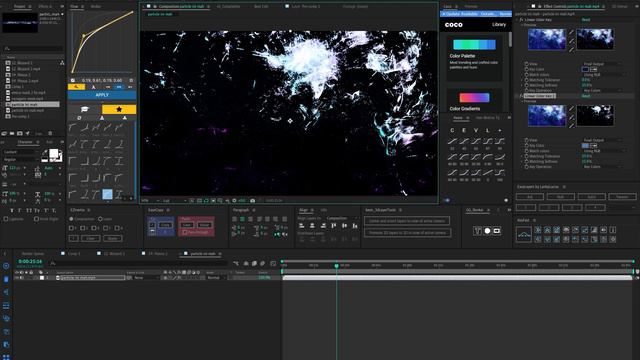This screenshot has width=640, height=360.
Task: Toggle the Hindi Digits checkbox in Character panel
Action: (36, 219)
